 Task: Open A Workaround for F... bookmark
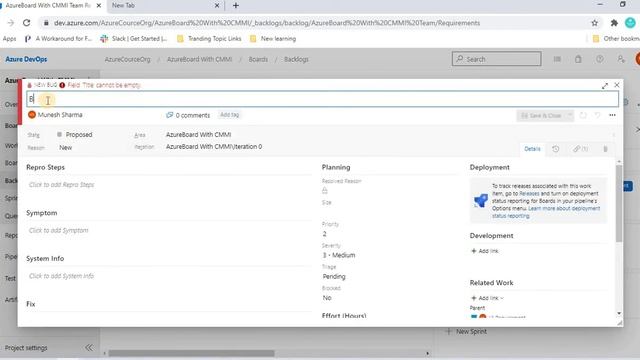coord(58,39)
